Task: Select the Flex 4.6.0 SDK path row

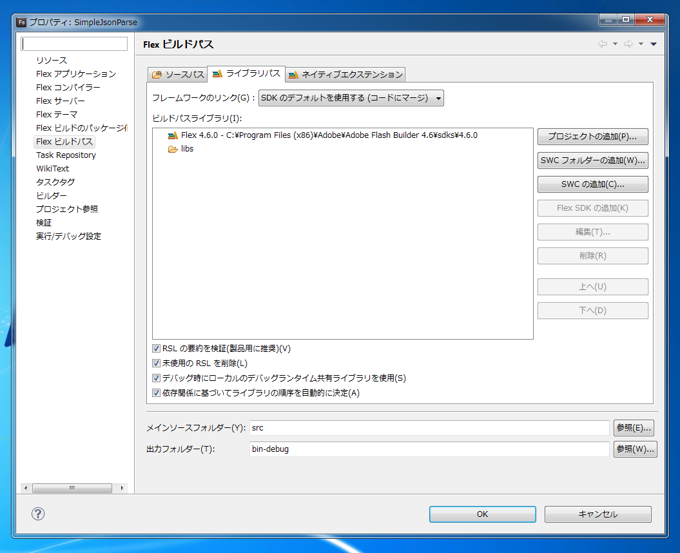Action: (x=329, y=135)
